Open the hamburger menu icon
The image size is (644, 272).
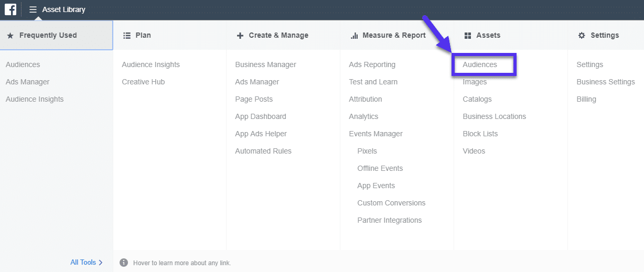click(x=33, y=9)
